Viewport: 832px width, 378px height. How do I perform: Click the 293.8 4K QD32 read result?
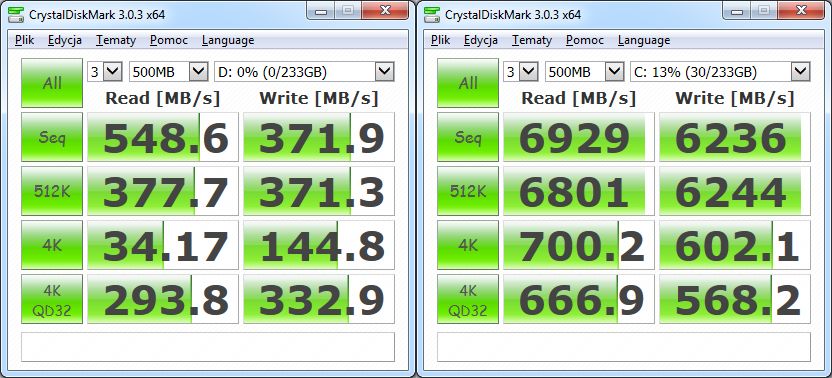click(x=163, y=299)
